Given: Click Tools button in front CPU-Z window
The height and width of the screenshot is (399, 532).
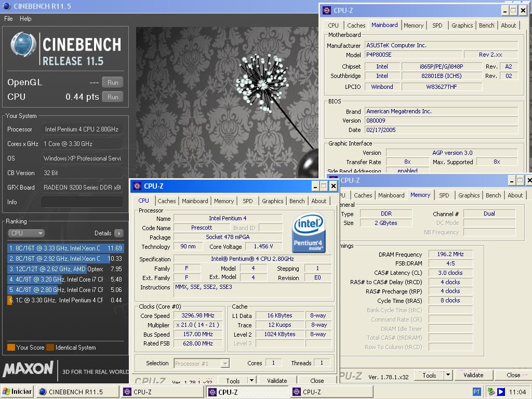Looking at the screenshot, I should [x=233, y=381].
